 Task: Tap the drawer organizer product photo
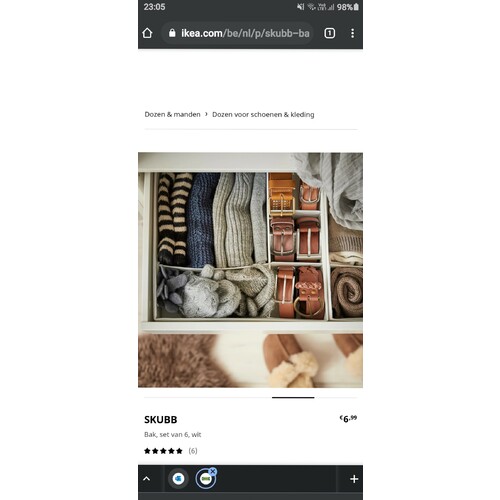click(x=250, y=270)
